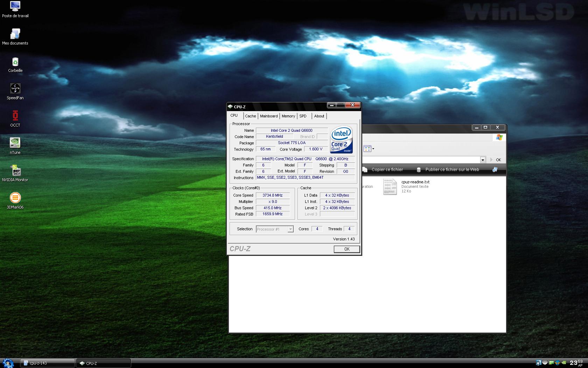588x368 pixels.
Task: Click the Rated FSB value 1659.9 MHz
Action: 273,214
